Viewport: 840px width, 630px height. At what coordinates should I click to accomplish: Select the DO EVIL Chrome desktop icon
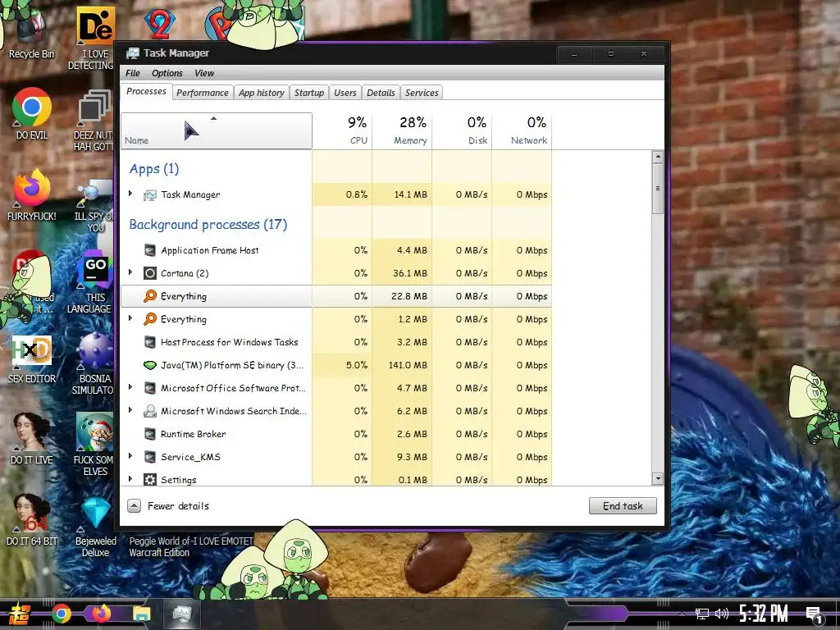coord(32,113)
